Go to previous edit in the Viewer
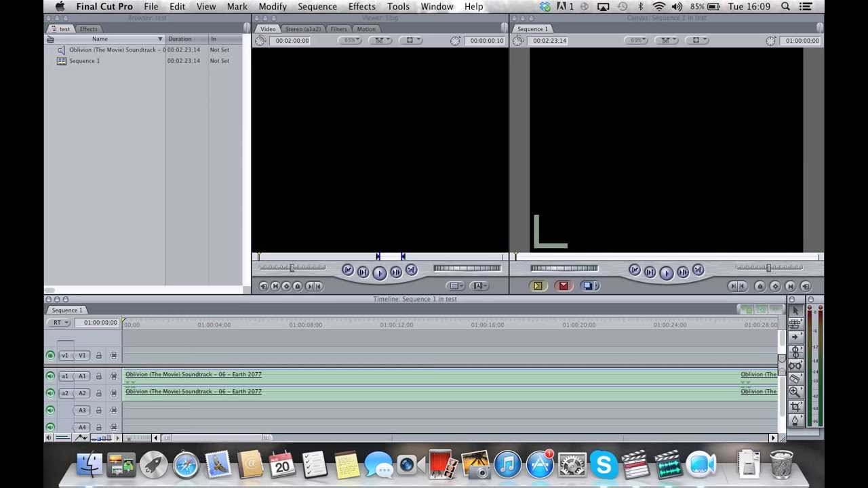The height and width of the screenshot is (488, 868). tap(347, 271)
